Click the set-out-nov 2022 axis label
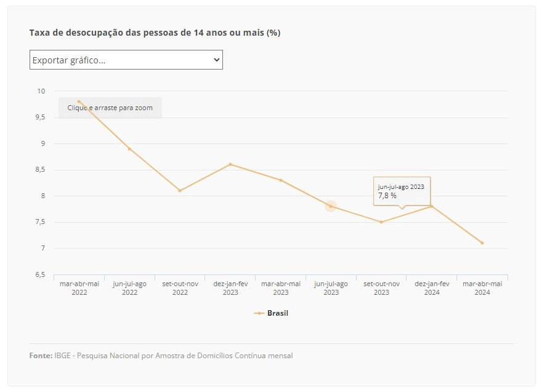This screenshot has width=542, height=392. (180, 288)
